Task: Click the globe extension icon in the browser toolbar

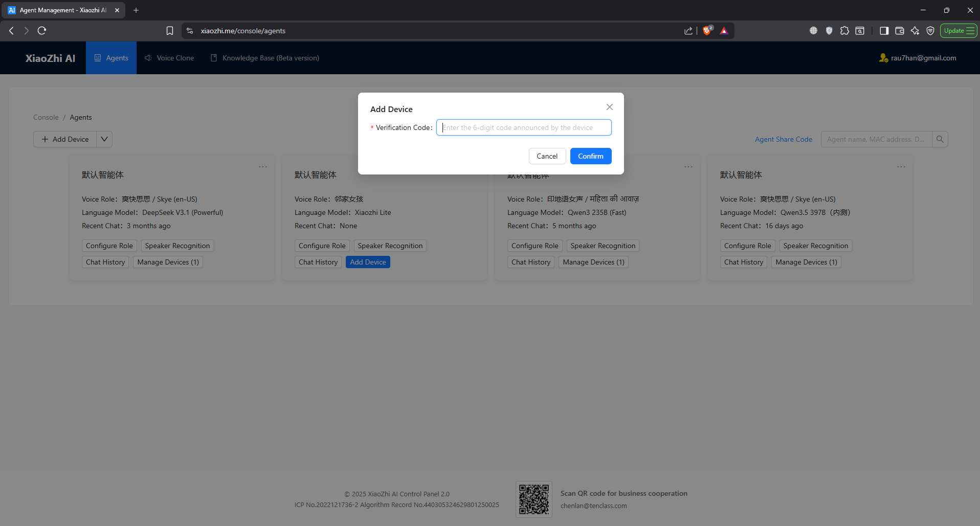Action: (x=813, y=31)
